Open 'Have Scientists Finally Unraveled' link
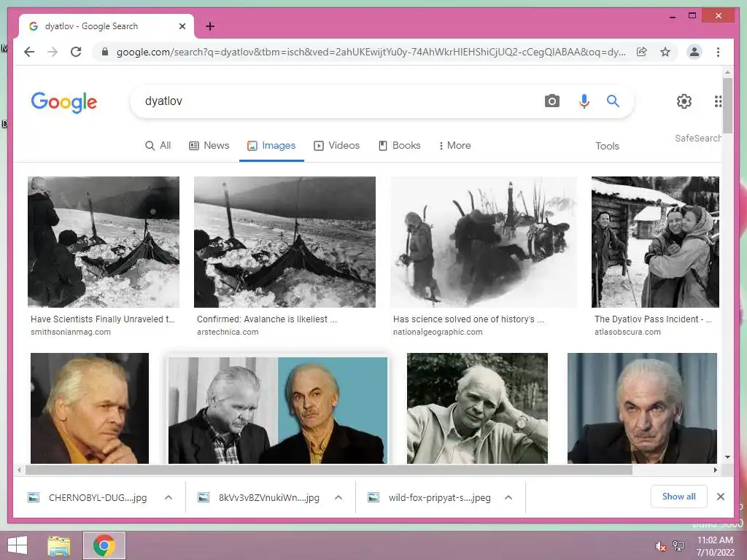The width and height of the screenshot is (747, 560). tap(102, 319)
